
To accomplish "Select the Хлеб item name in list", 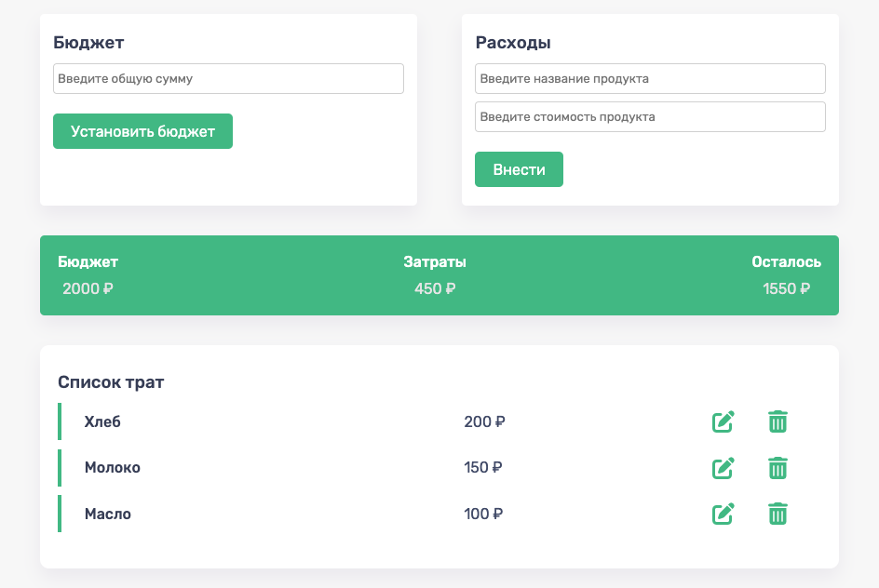I will tap(102, 421).
